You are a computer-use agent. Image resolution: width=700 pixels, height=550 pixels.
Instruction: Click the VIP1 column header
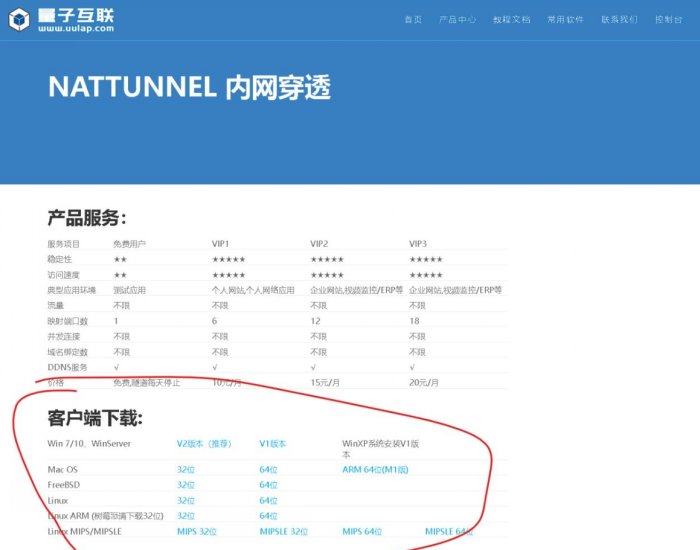click(221, 244)
